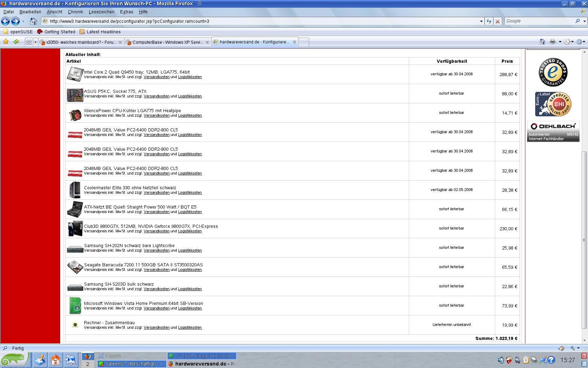Open Versandkosten link under XilencePower CPU-Kühler

point(156,115)
